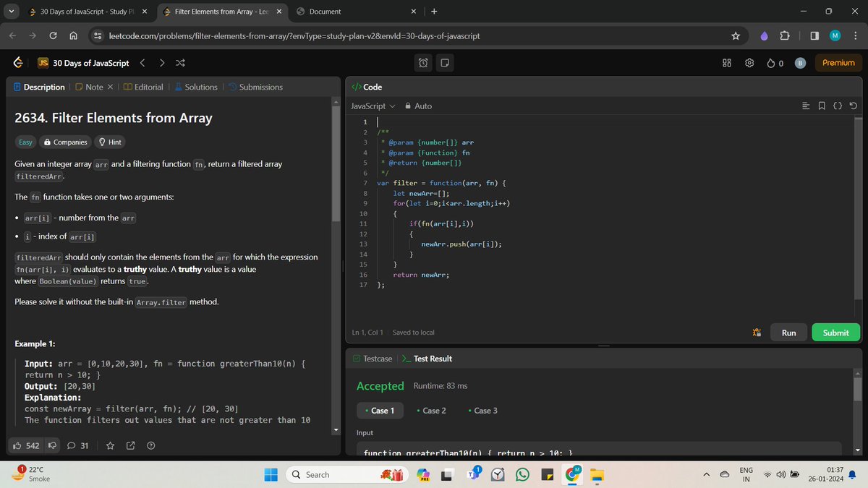Image resolution: width=868 pixels, height=488 pixels.
Task: Format code using the curly braces icon
Action: click(x=838, y=106)
